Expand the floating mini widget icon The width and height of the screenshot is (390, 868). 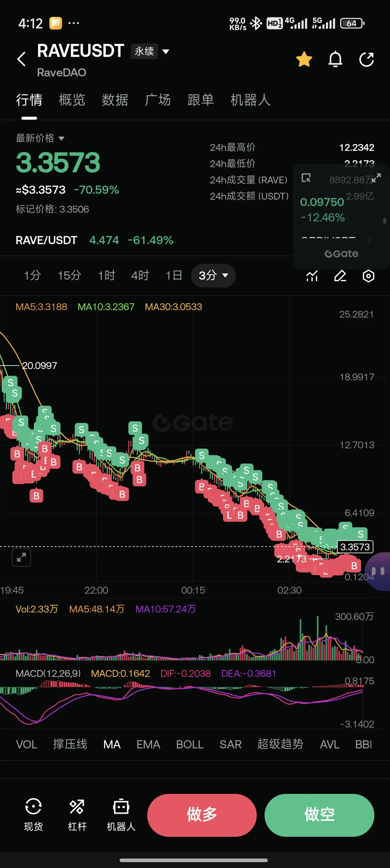pyautogui.click(x=376, y=178)
